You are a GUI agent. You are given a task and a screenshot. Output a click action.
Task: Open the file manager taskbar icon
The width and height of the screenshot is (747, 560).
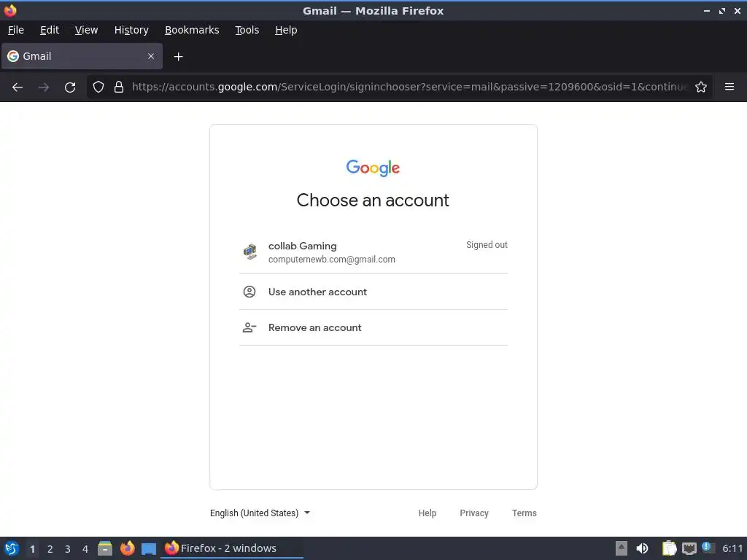tap(105, 548)
